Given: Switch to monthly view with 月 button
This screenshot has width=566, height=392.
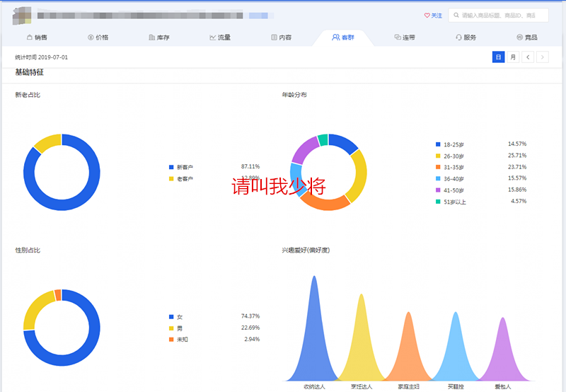Looking at the screenshot, I should (513, 57).
